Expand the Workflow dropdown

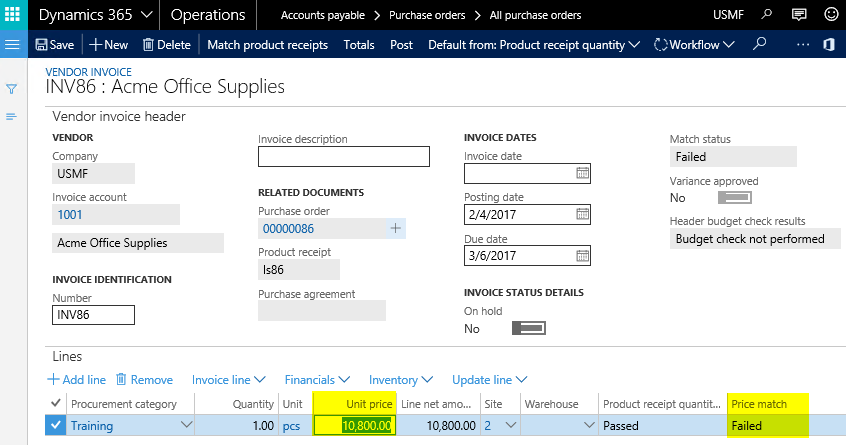[693, 45]
